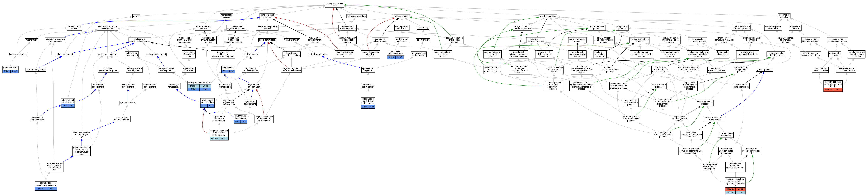Screen dimensions: 868x196
Task: Select the 'DNA-templated transcription' node
Action: 726,135
